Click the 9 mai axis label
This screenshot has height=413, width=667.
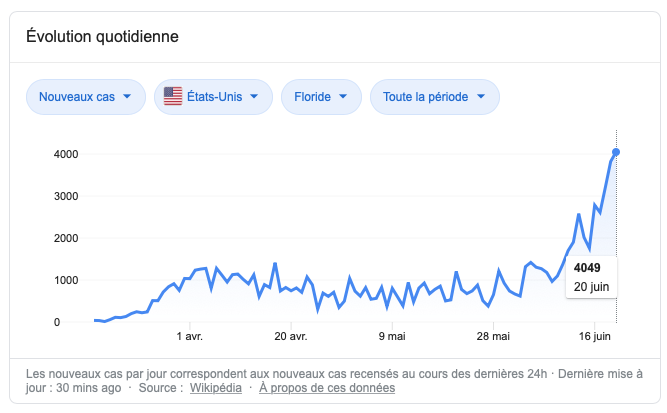pos(392,337)
